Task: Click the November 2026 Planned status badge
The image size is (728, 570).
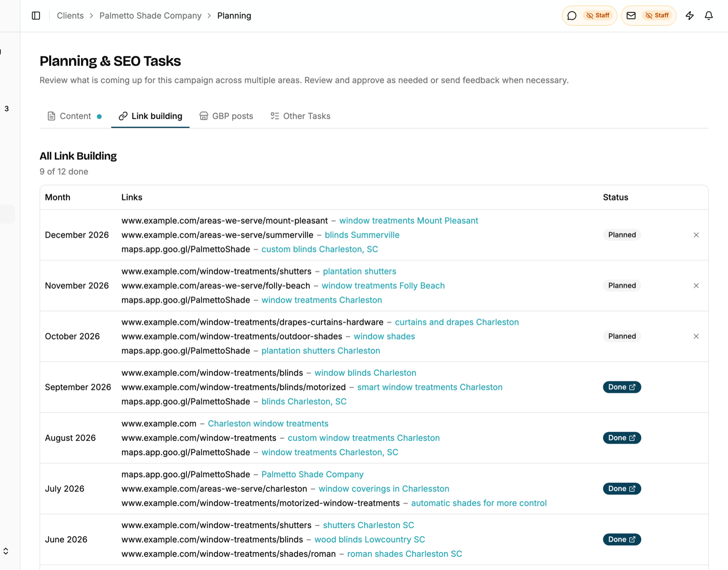Action: tap(622, 286)
